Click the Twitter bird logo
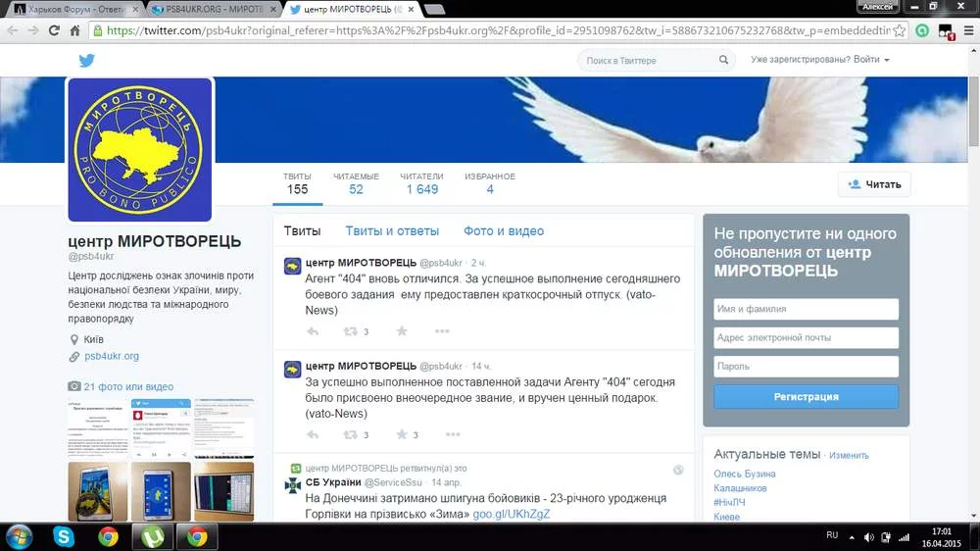This screenshot has height=551, width=980. [x=87, y=60]
